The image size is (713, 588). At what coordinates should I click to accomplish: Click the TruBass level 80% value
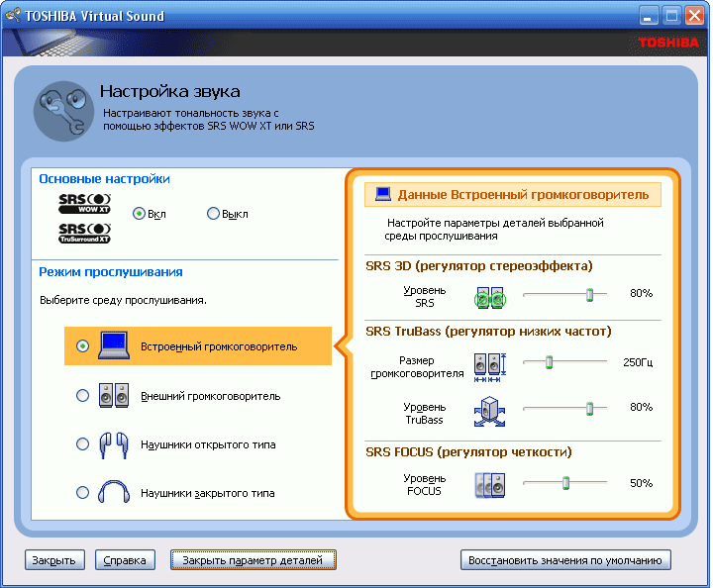[x=641, y=407]
